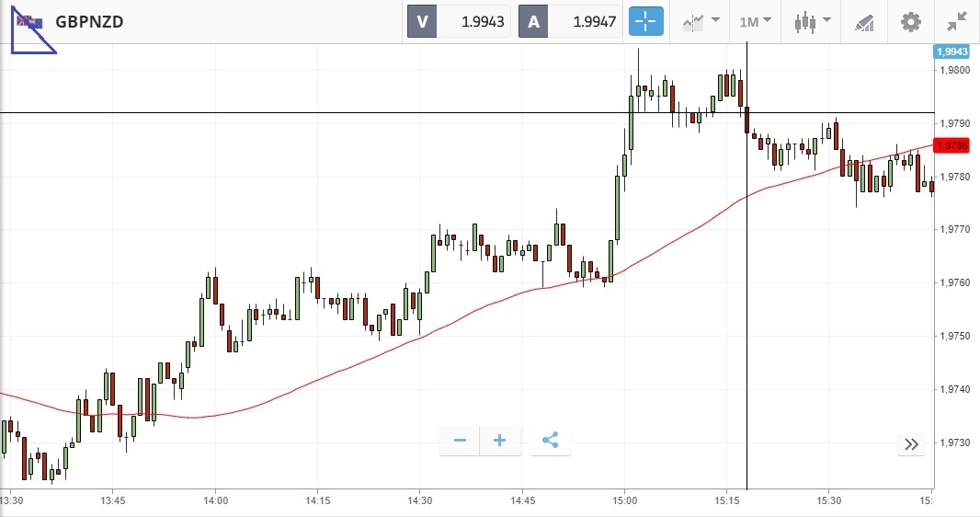This screenshot has width=980, height=517.
Task: Share the chart via share icon
Action: point(550,441)
